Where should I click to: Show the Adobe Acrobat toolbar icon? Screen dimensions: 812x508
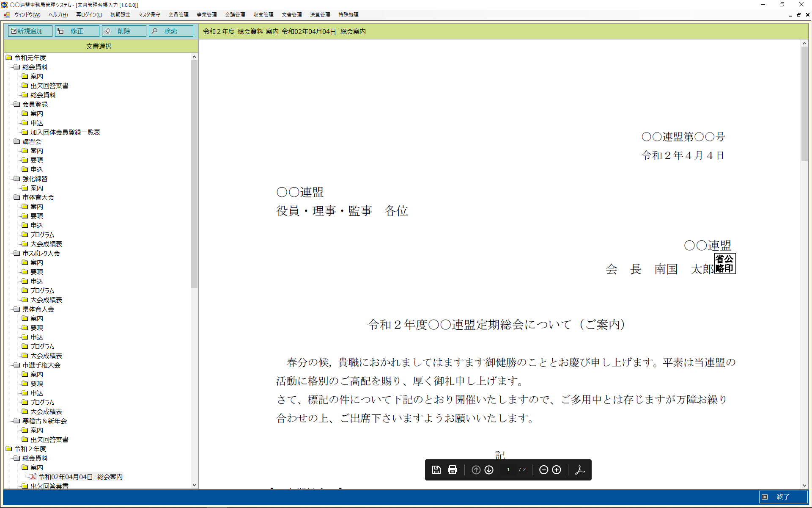580,470
